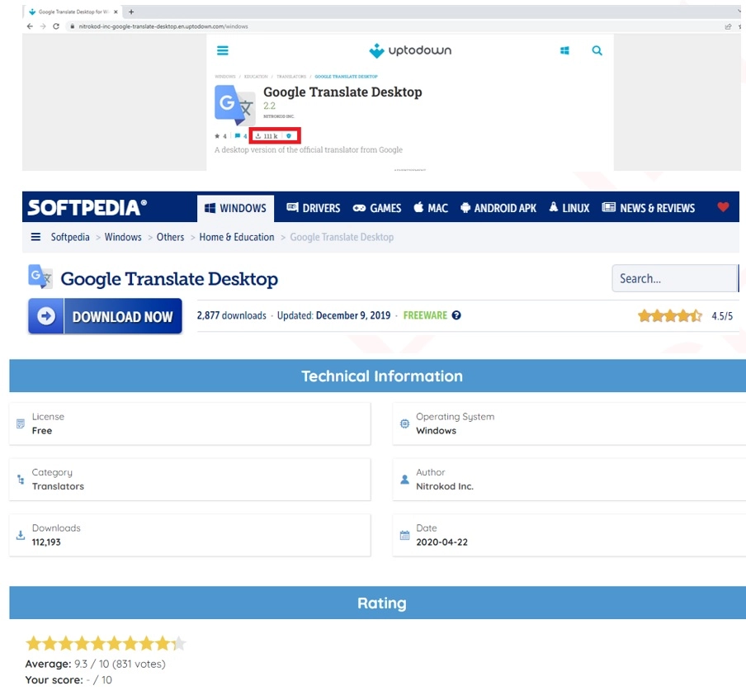Viewport: 746px width, 700px height.
Task: Switch to the Windows tab on Softpedia
Action: coord(235,208)
